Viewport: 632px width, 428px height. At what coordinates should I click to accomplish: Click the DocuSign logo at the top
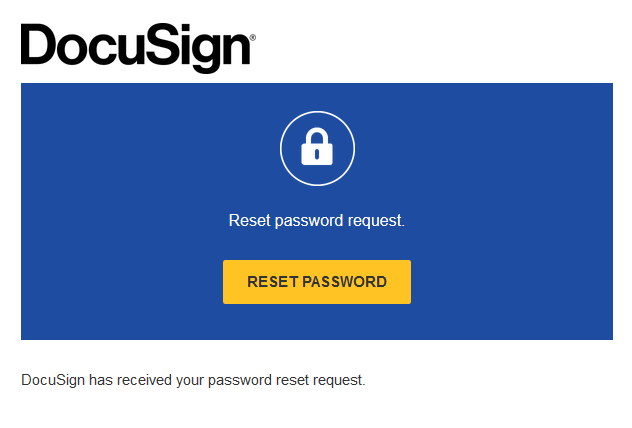coord(137,47)
